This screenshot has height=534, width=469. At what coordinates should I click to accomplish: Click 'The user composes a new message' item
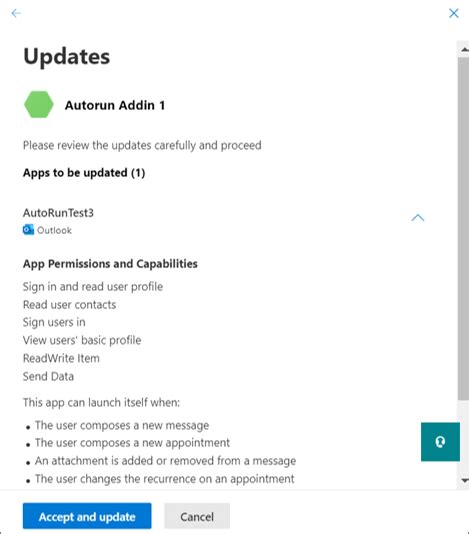click(122, 425)
